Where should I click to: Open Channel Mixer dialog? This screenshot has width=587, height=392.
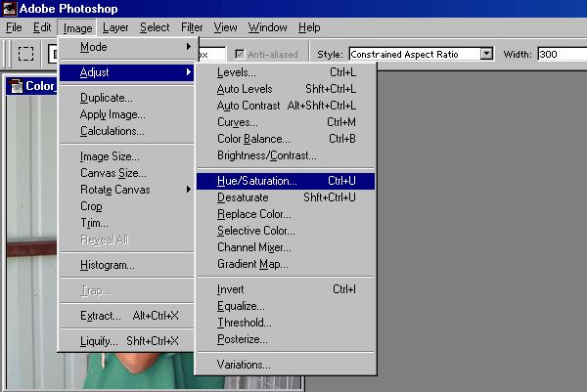[286, 247]
